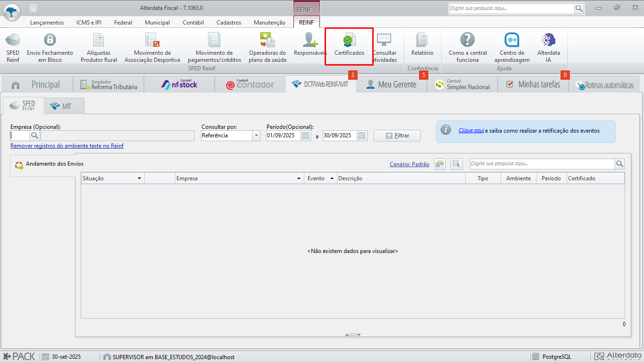Screen dimensions: 644x362
Task: Select the Andamento dos Envios side tab
Action: [x=42, y=165]
